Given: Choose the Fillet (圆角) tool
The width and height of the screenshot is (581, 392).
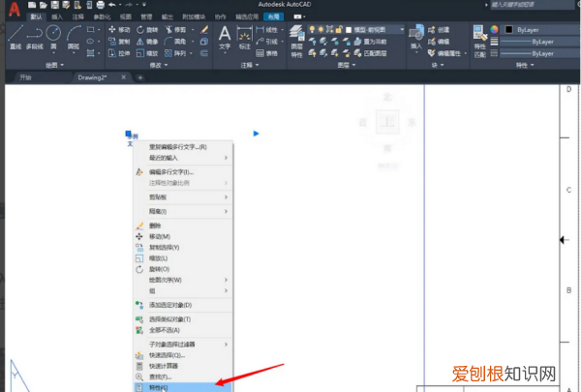Looking at the screenshot, I should [x=175, y=42].
